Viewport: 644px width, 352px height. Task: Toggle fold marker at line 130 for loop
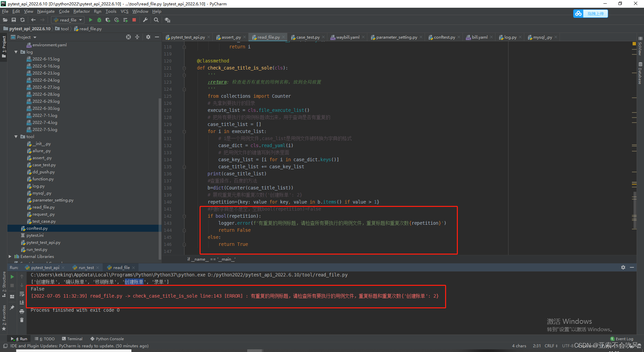coord(184,132)
